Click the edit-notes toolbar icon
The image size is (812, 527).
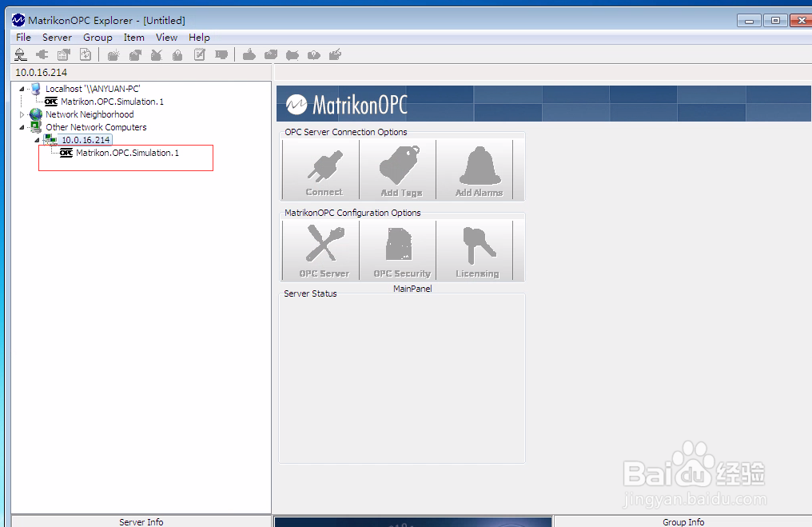[x=199, y=54]
